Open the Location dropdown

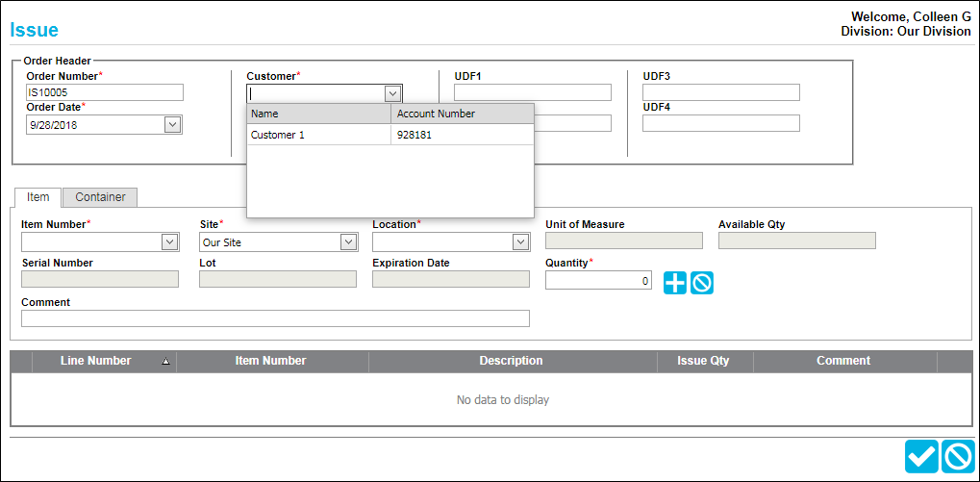point(520,241)
